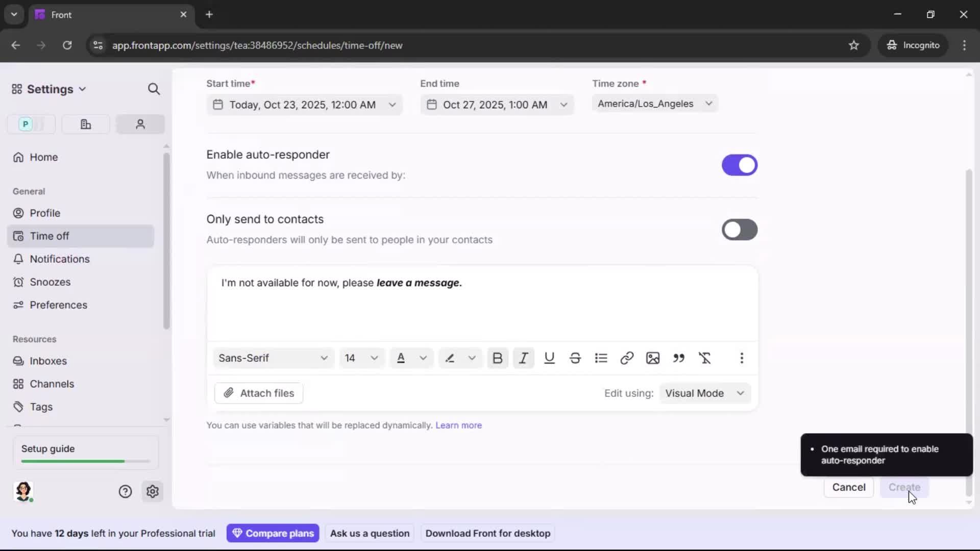
Task: Insert a link in the message editor
Action: pos(627,358)
